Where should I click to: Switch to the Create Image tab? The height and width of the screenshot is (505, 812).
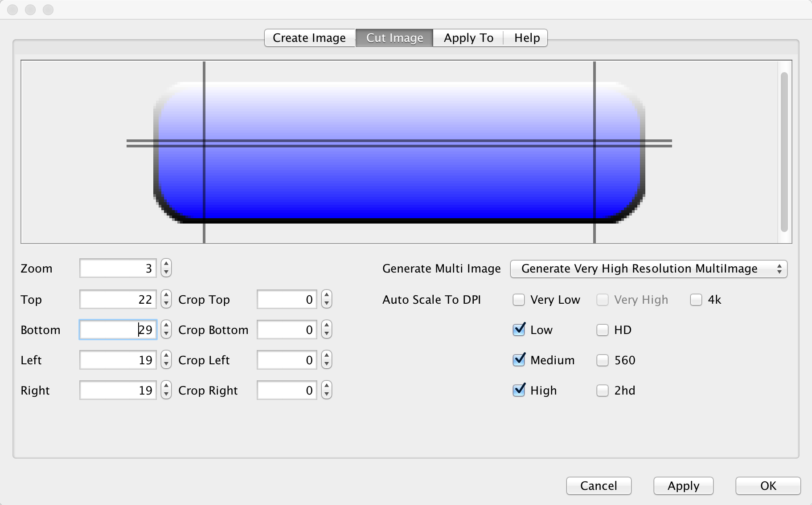click(x=309, y=38)
